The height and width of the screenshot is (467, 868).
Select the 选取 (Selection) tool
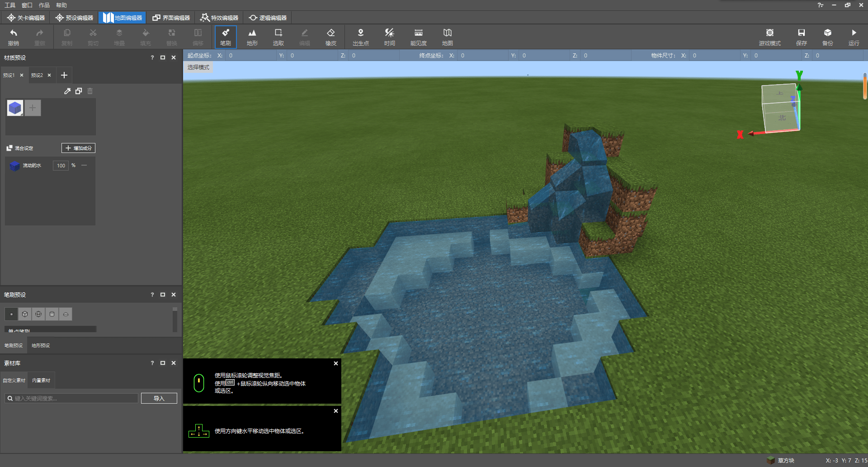click(278, 37)
